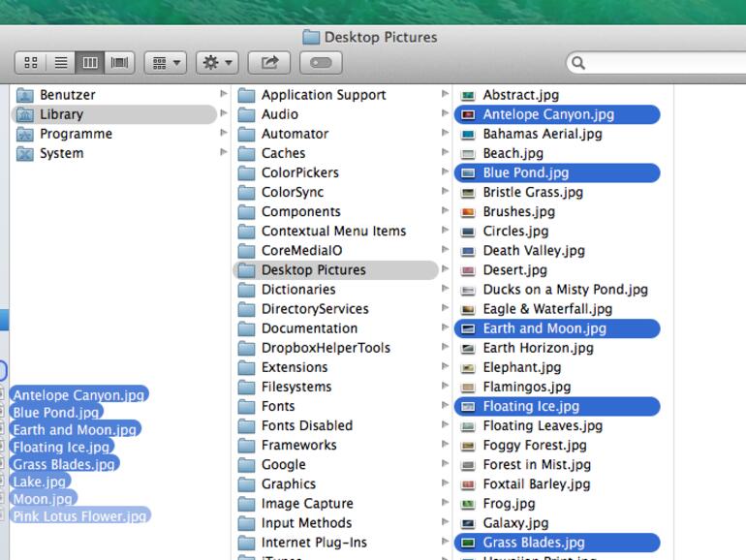
Task: Click the Beach.jpg file icon
Action: point(468,154)
